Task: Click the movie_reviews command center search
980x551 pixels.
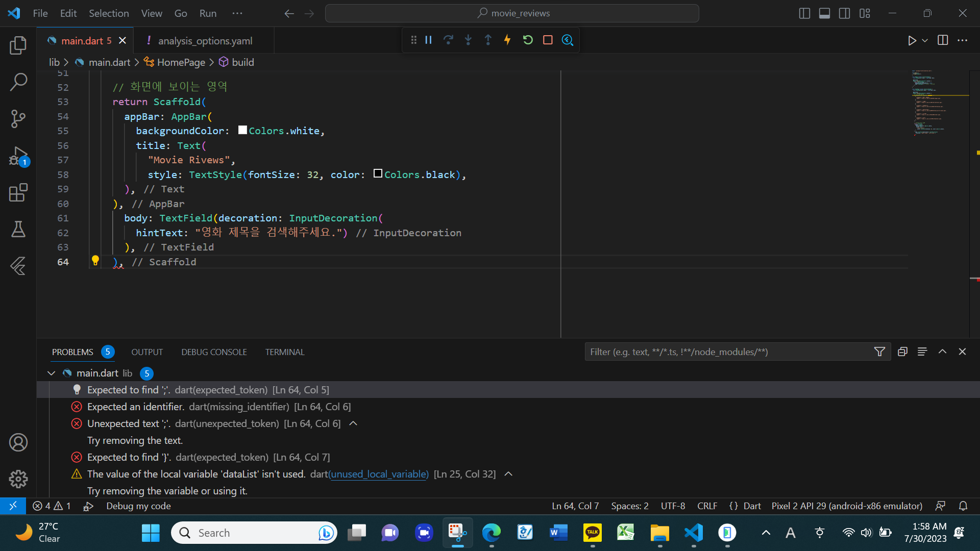Action: [512, 13]
